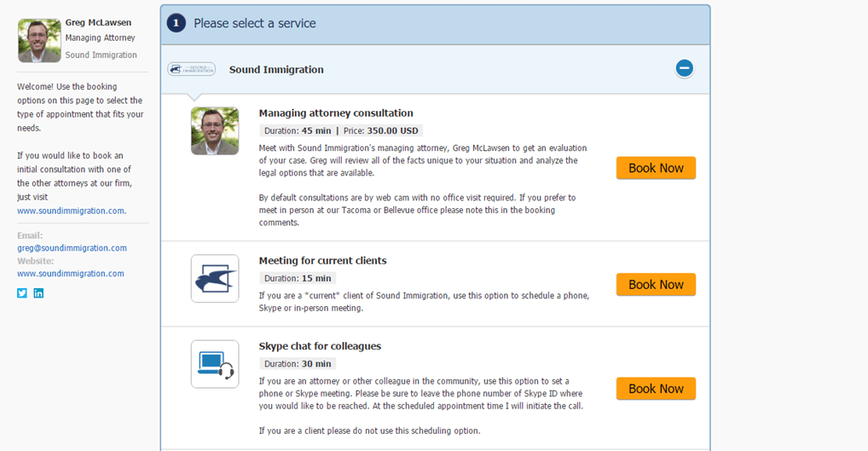This screenshot has width=868, height=451.
Task: Click the managing attorney consultation photo
Action: point(215,131)
